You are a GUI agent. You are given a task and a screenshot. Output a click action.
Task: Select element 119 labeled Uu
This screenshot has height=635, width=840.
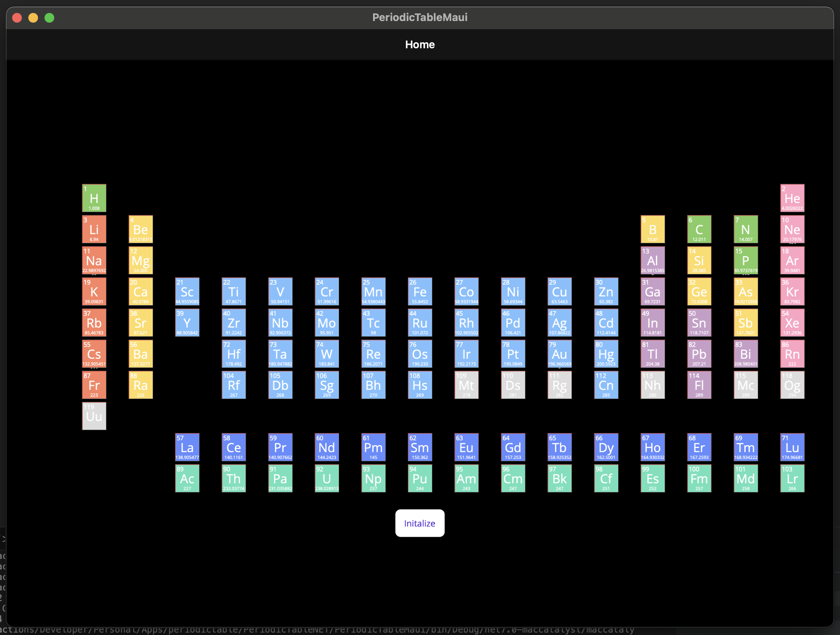click(94, 416)
